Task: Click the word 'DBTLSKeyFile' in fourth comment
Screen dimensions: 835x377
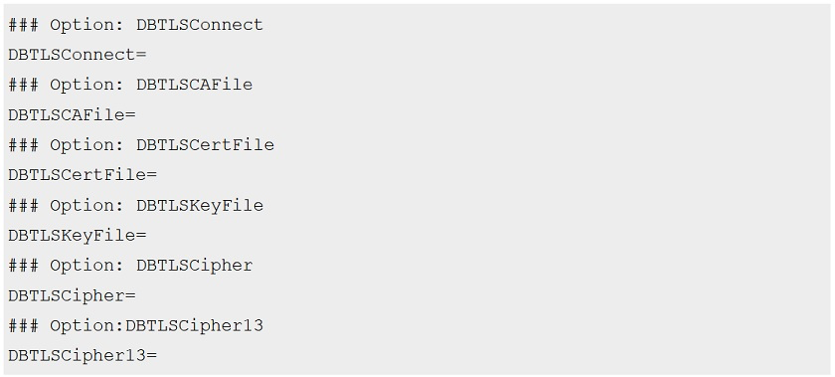Action: 200,206
